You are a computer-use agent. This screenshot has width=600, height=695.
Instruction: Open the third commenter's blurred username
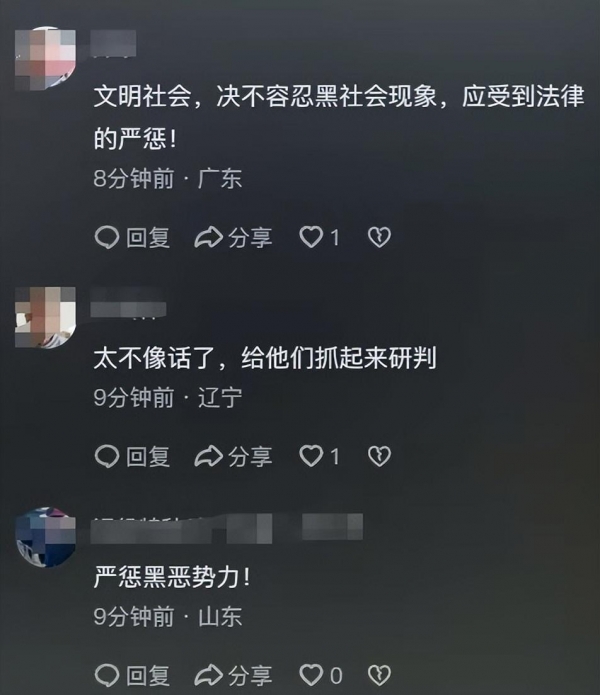[226, 528]
